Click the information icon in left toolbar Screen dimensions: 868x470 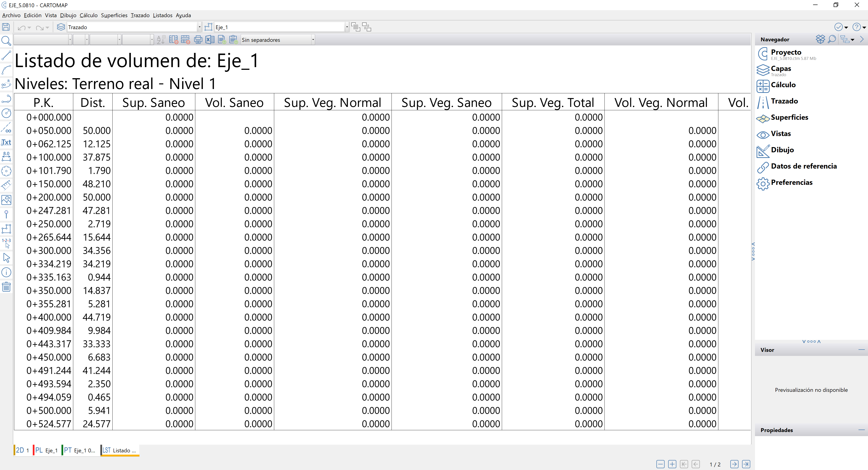[x=6, y=272]
